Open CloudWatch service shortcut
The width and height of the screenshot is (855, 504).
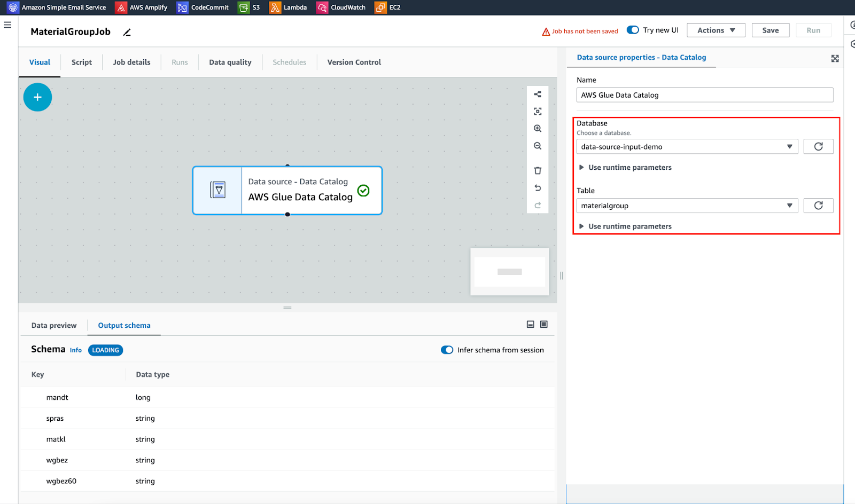point(341,7)
